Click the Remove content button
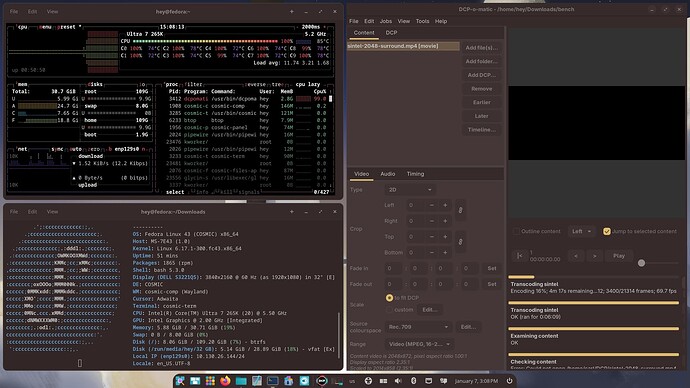This screenshot has height=388, width=690. click(481, 88)
